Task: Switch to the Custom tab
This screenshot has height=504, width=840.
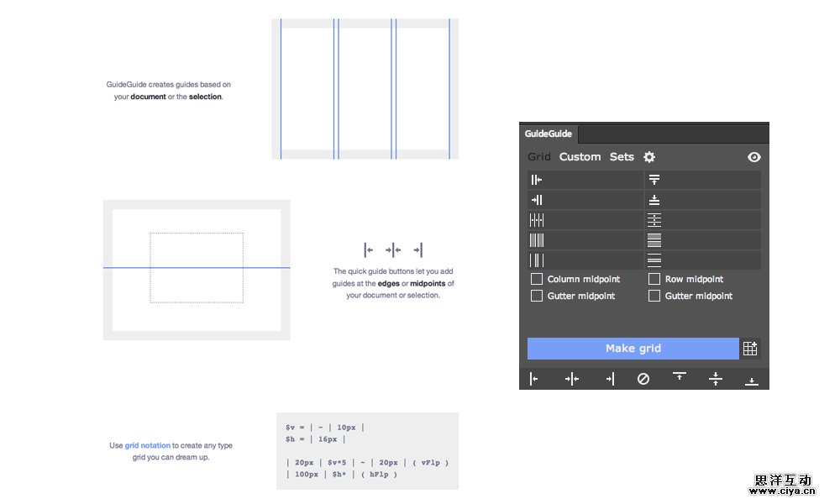Action: [x=580, y=157]
